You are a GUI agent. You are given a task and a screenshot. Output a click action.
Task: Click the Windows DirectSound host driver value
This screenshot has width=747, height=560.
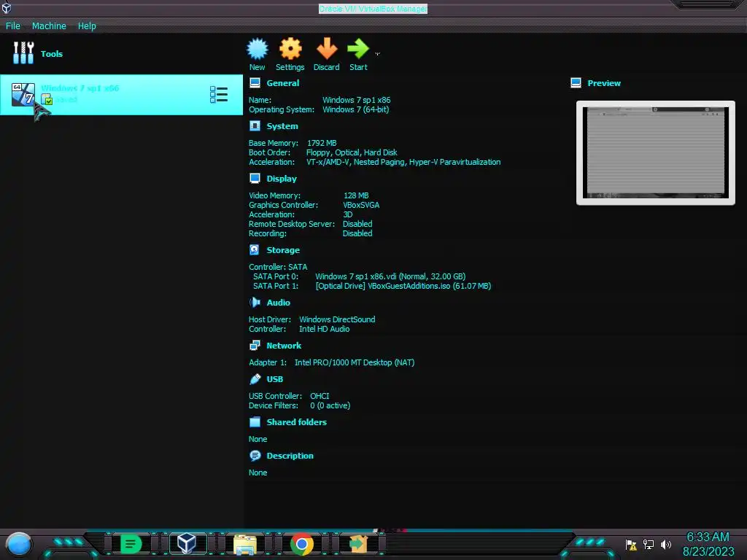pos(337,319)
